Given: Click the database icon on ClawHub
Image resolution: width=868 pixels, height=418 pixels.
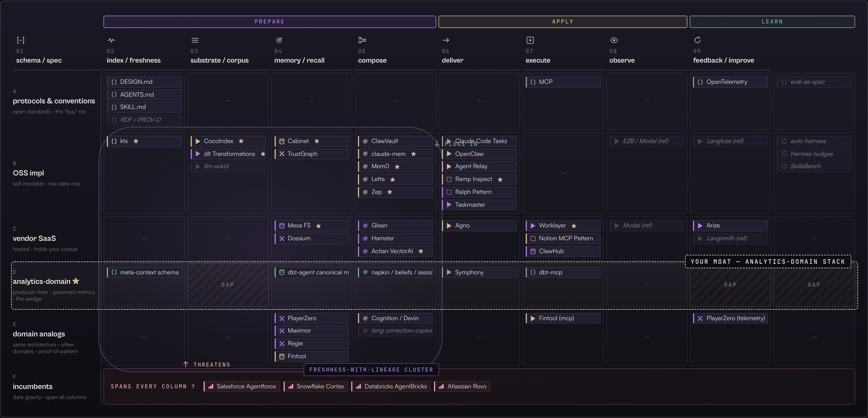Looking at the screenshot, I should point(533,251).
